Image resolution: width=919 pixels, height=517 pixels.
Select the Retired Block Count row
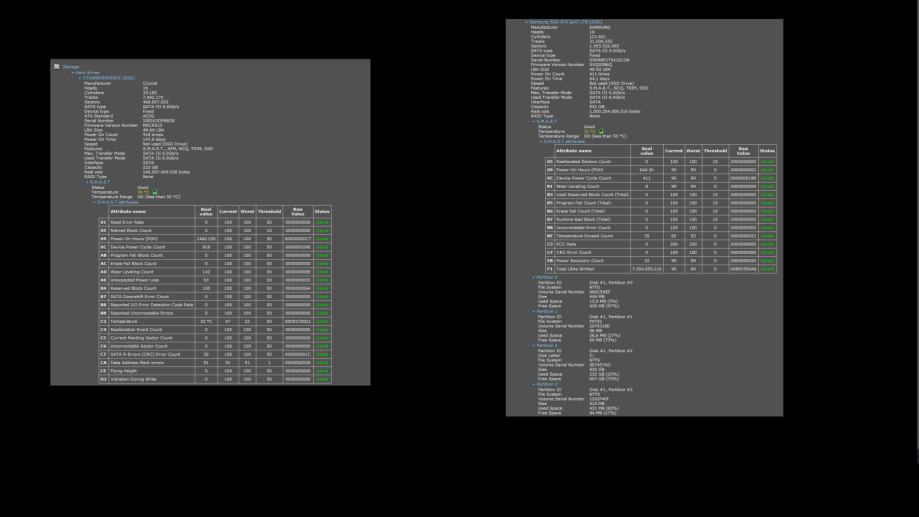[x=215, y=231]
